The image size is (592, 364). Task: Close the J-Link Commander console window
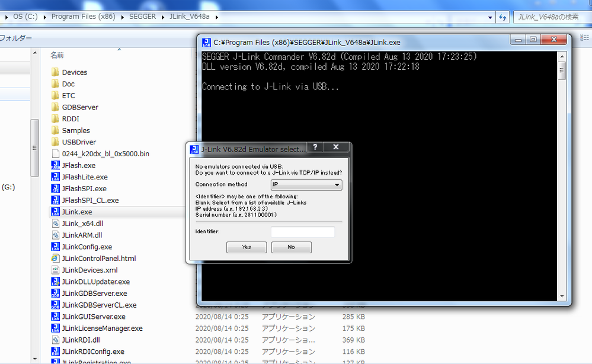pos(554,40)
